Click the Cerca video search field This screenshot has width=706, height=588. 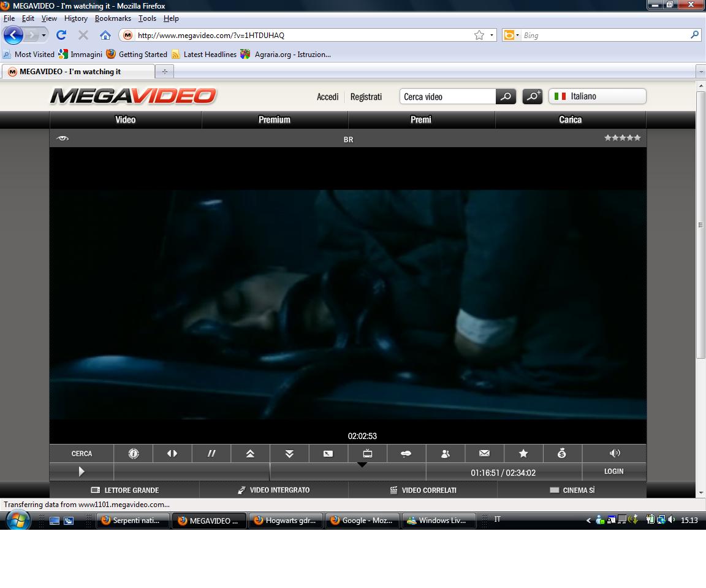[x=447, y=97]
